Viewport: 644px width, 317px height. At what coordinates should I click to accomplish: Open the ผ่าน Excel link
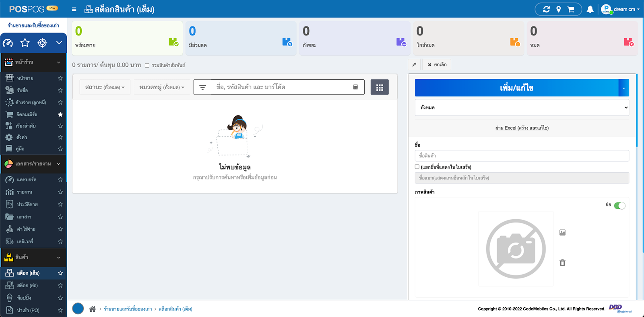(522, 128)
